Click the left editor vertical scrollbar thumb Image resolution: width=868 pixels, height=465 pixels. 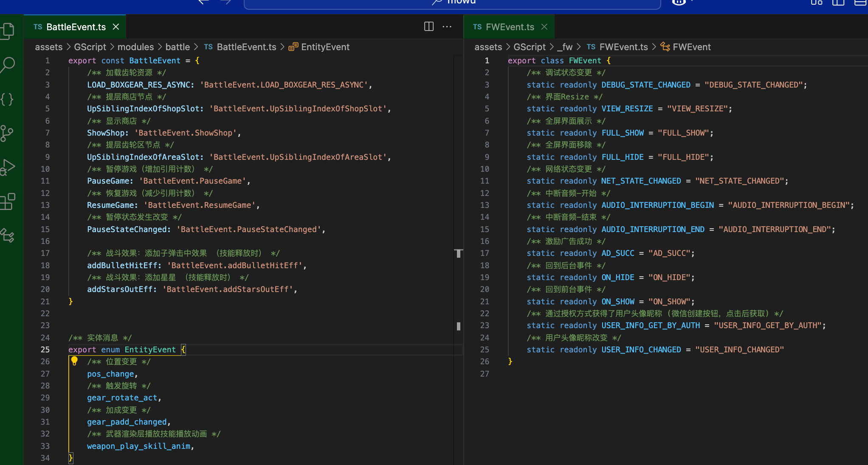point(459,326)
